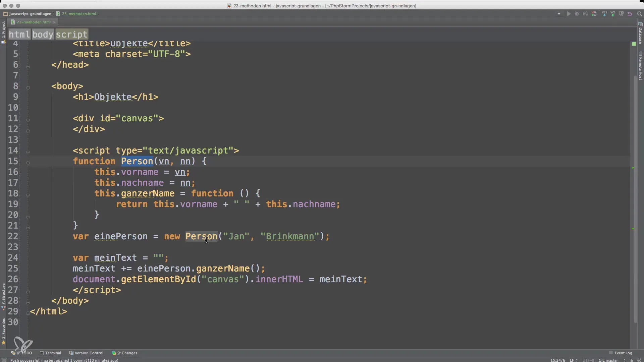644x362 pixels.
Task: Click listen for PHP debug connections icon
Action: [594, 14]
